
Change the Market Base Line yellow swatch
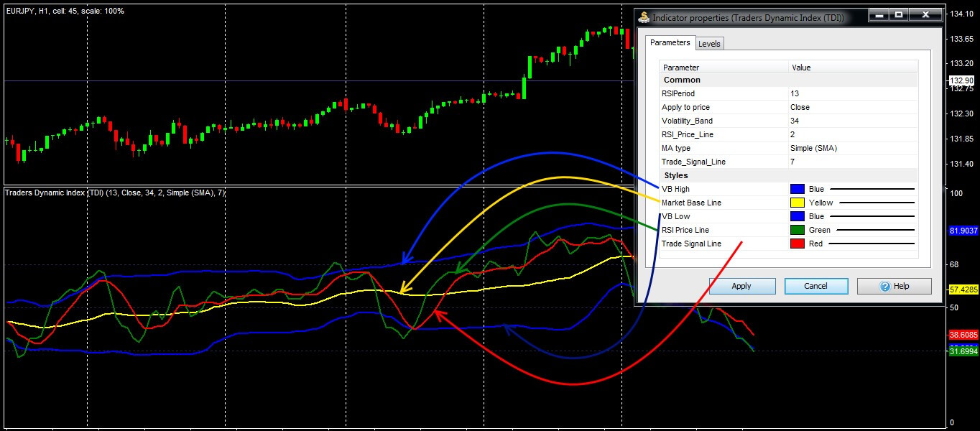[x=797, y=203]
